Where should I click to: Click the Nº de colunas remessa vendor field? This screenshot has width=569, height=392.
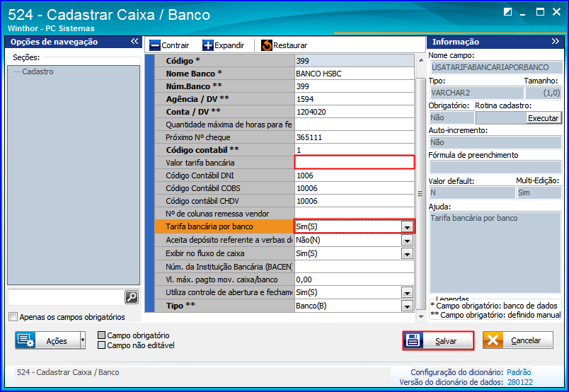[x=354, y=214]
